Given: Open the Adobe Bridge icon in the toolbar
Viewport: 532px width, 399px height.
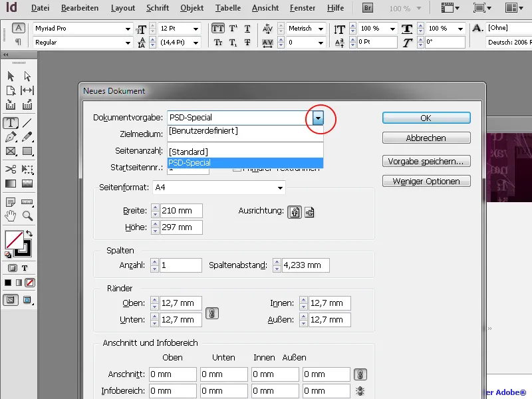Looking at the screenshot, I should (x=366, y=9).
